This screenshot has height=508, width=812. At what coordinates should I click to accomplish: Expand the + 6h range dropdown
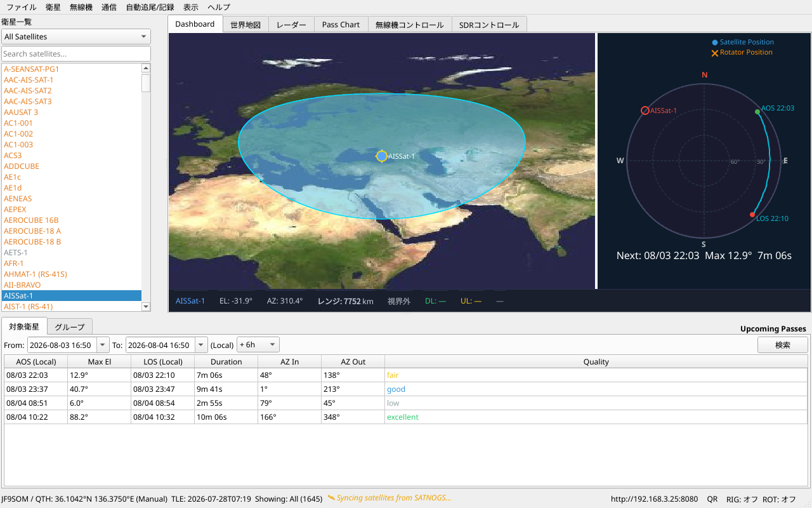pyautogui.click(x=258, y=345)
